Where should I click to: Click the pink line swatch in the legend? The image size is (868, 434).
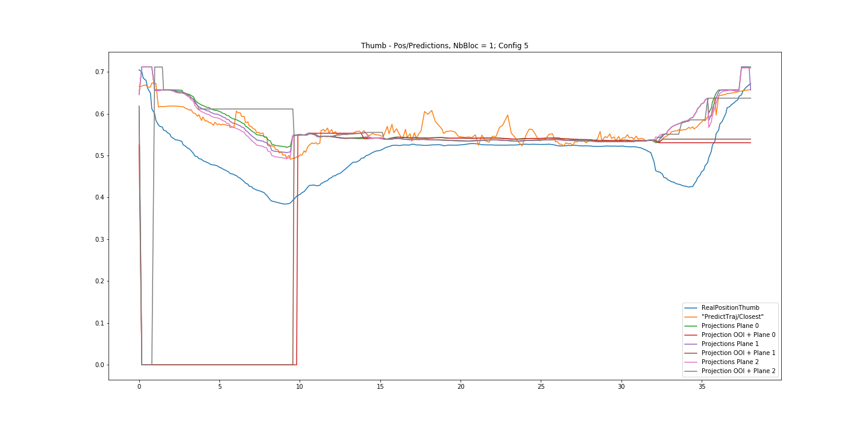pyautogui.click(x=691, y=362)
